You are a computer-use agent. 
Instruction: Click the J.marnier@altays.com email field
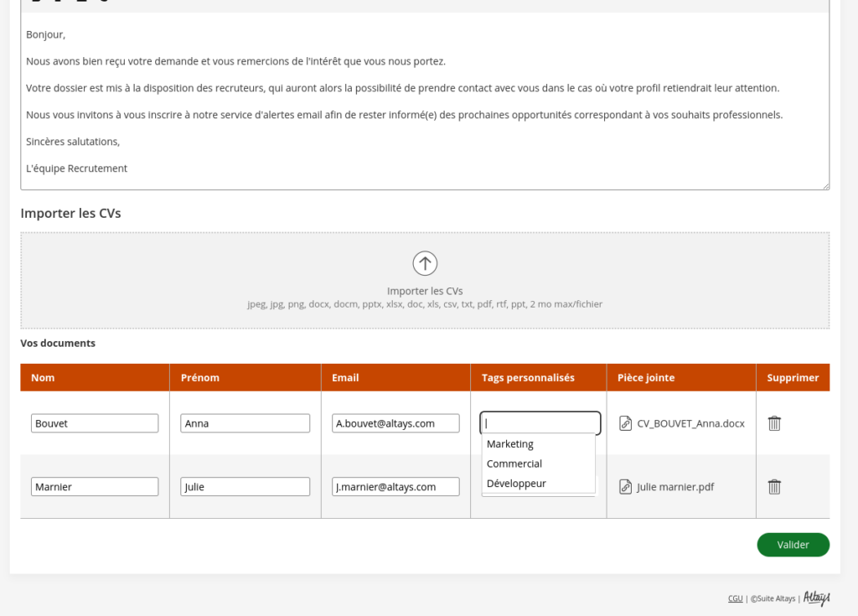395,487
